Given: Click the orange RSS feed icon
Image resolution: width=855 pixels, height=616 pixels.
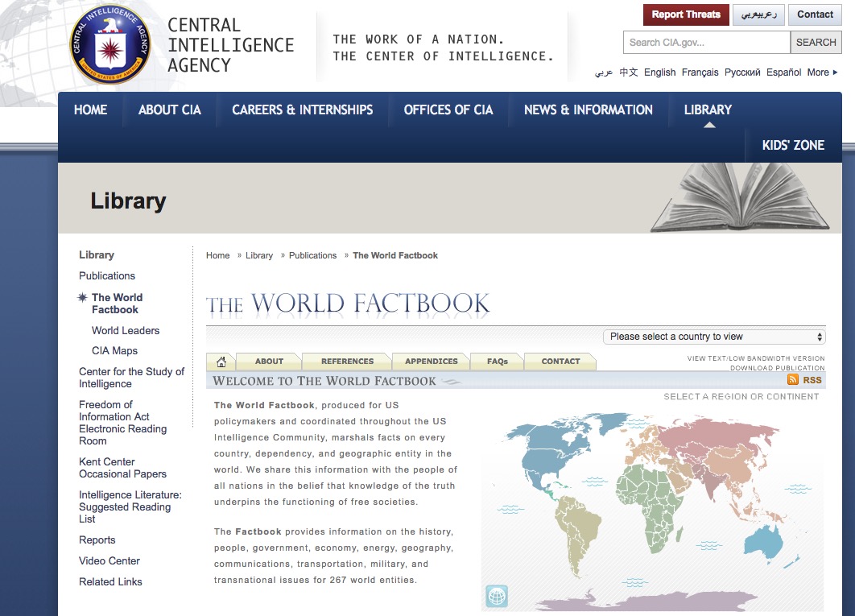Looking at the screenshot, I should point(793,380).
